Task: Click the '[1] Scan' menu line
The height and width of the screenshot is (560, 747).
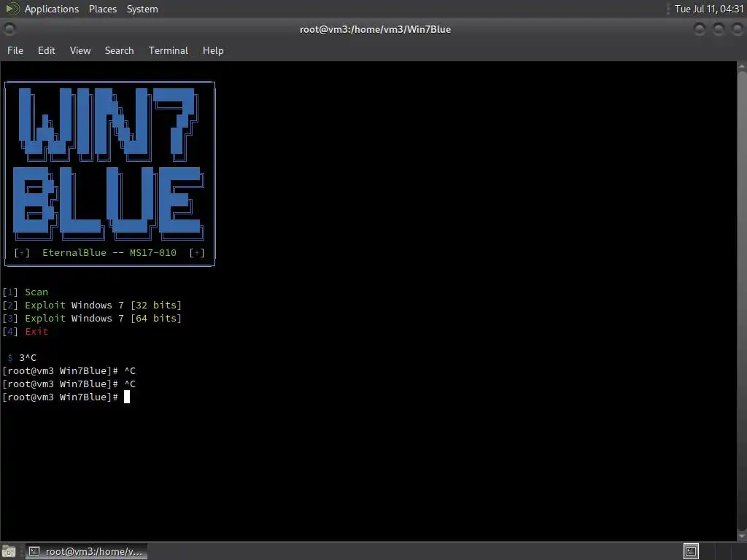Action: tap(26, 292)
